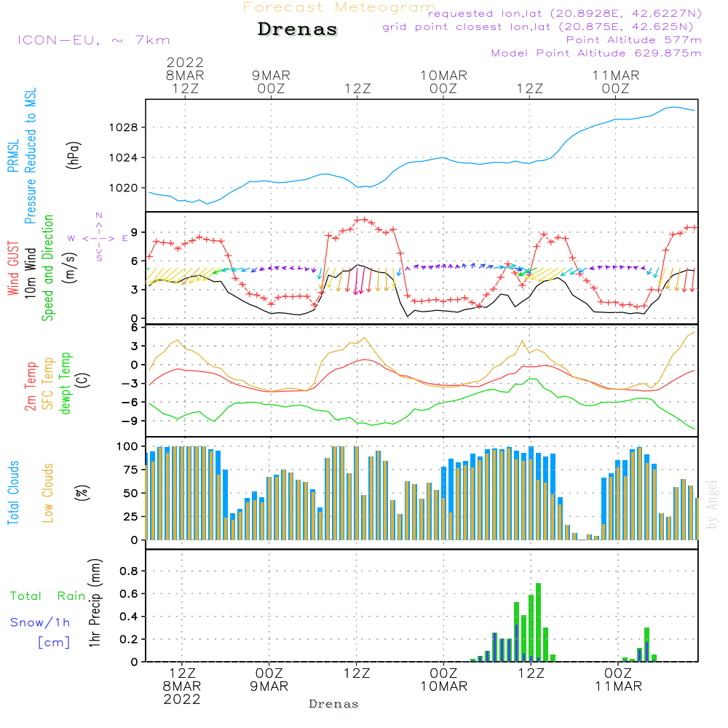
Task: Click the green 'Speed and Direction' label
Action: pyautogui.click(x=48, y=267)
